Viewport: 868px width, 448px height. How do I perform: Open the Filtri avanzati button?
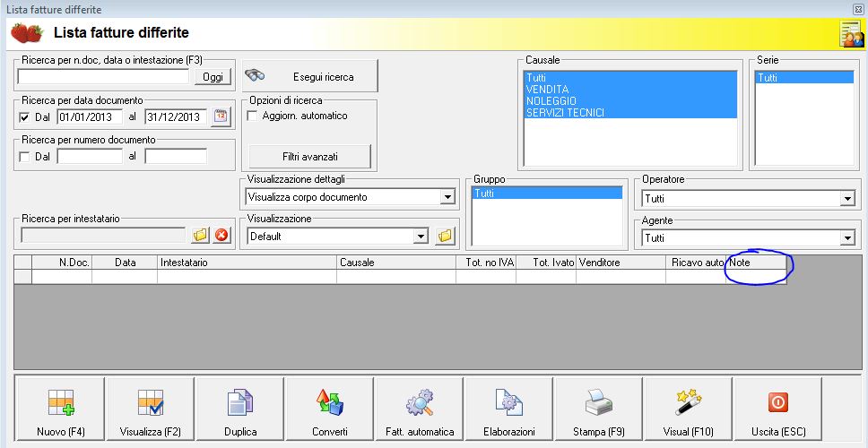[310, 157]
